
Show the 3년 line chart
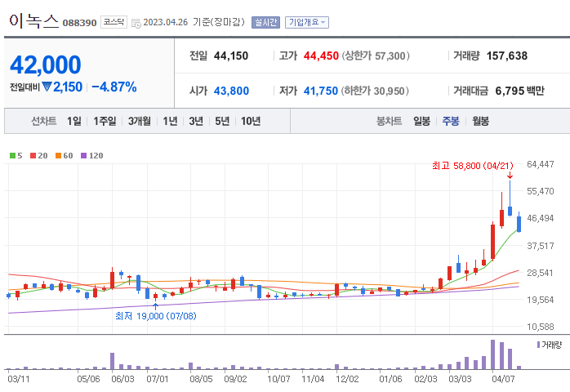pyautogui.click(x=196, y=121)
